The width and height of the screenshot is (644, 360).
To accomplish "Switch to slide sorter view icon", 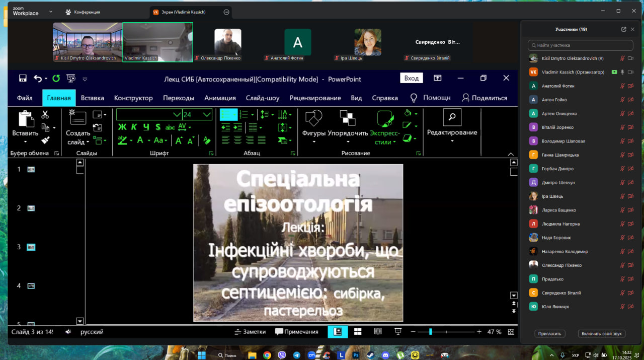I will click(x=358, y=331).
